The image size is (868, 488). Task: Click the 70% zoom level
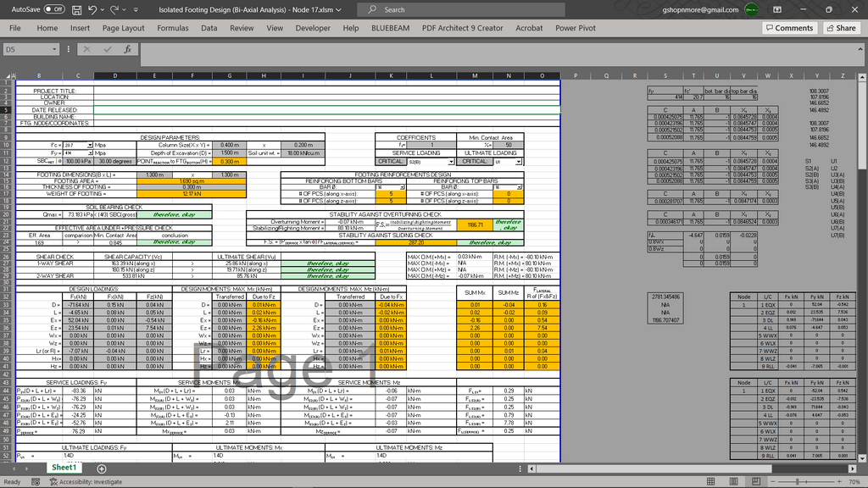tap(854, 482)
